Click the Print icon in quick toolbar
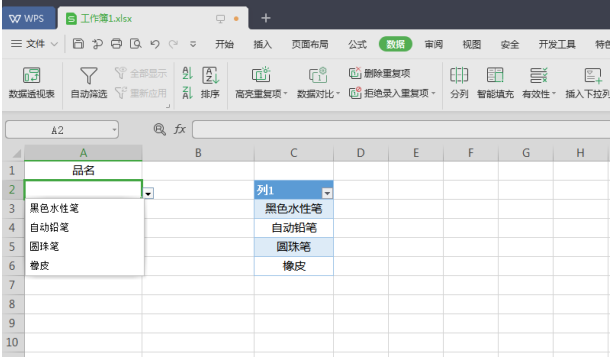The height and width of the screenshot is (362, 610). (x=116, y=44)
